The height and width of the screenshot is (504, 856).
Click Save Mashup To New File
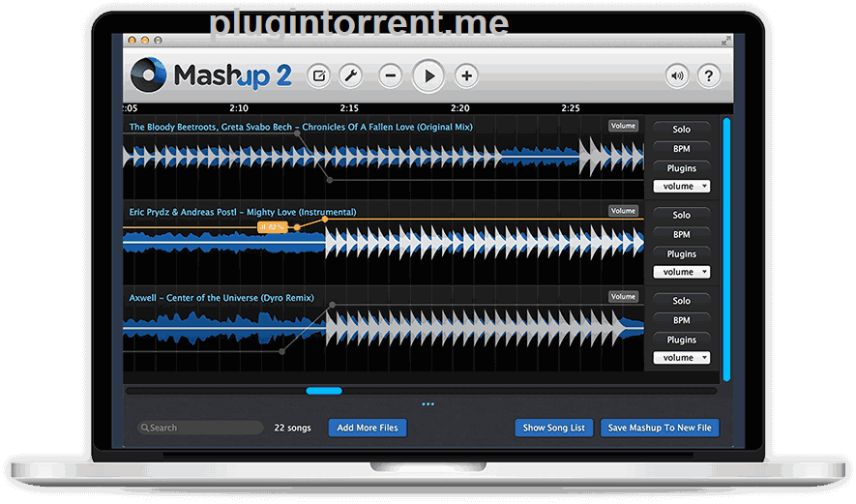click(660, 428)
